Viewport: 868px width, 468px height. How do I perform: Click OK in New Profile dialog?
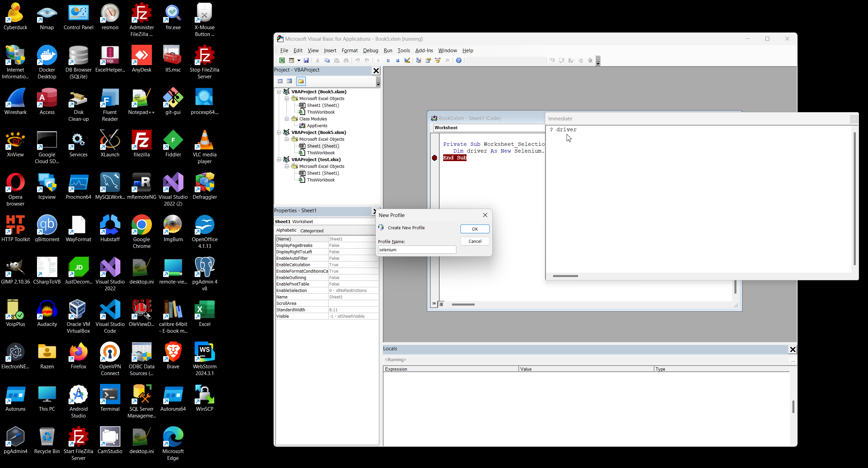coord(475,229)
